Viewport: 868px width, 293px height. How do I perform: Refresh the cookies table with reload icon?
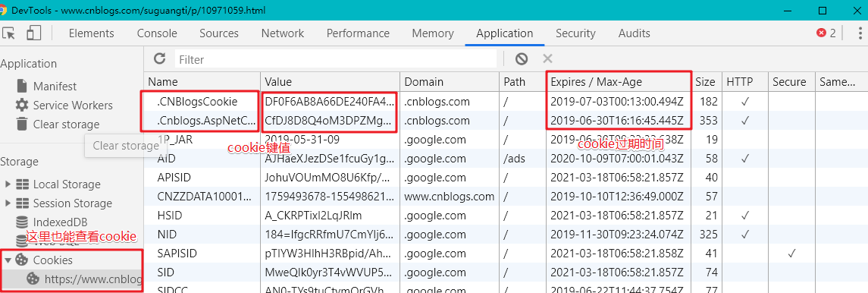160,58
